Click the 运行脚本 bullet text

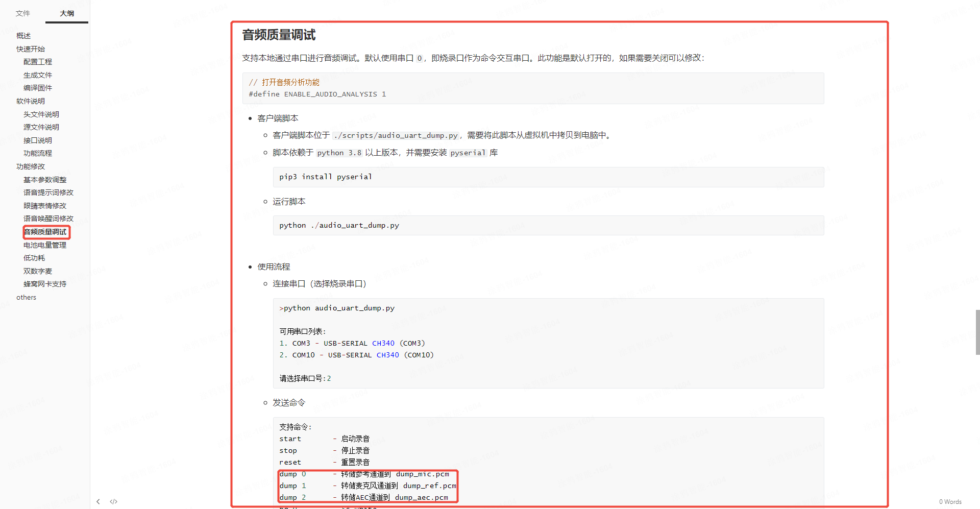pyautogui.click(x=289, y=201)
